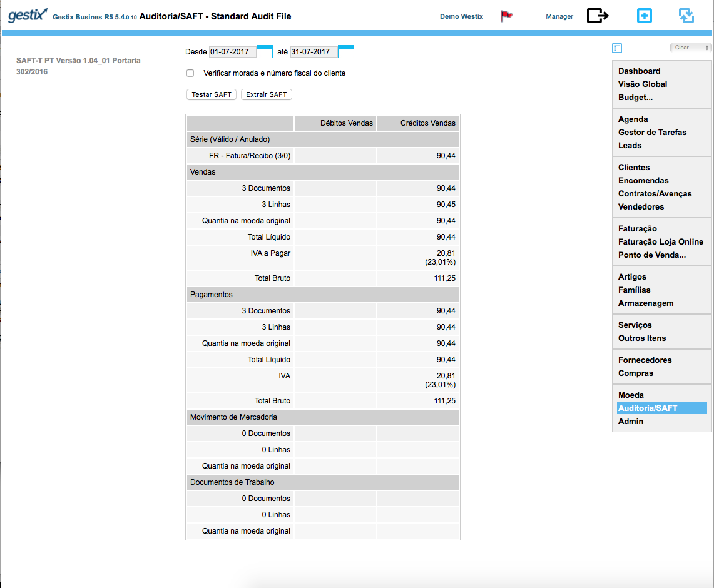Click the logout arrow icon

coord(597,16)
